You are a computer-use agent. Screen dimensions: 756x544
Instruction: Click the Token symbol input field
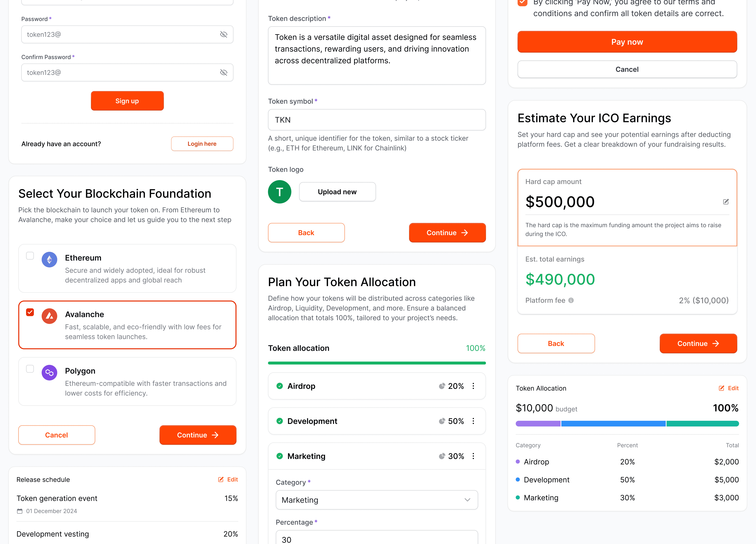377,120
